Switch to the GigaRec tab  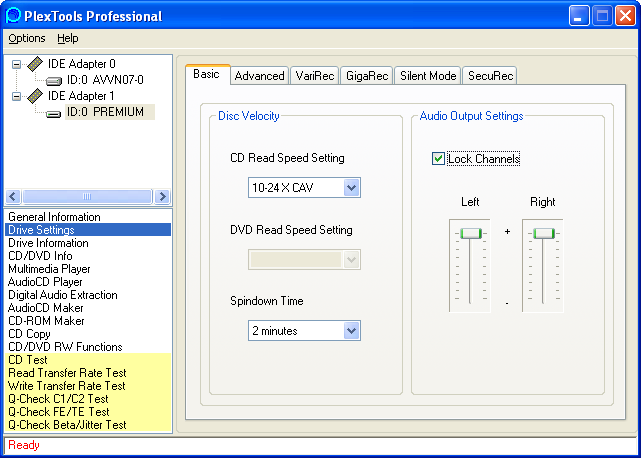point(367,76)
